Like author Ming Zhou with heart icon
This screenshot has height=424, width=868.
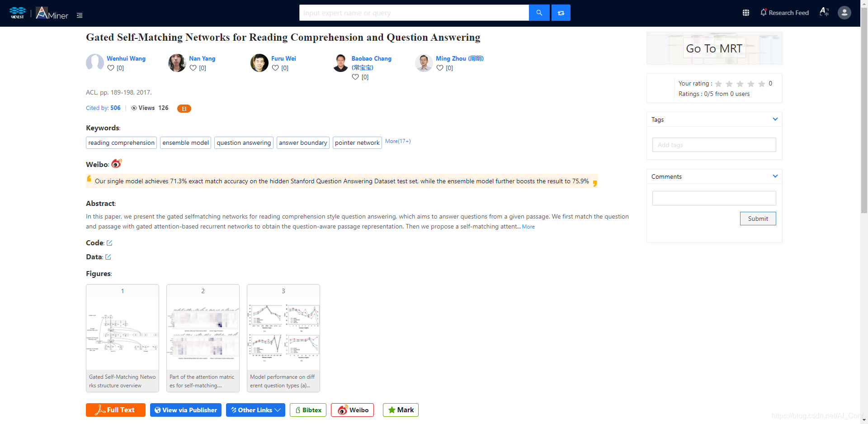click(x=440, y=68)
